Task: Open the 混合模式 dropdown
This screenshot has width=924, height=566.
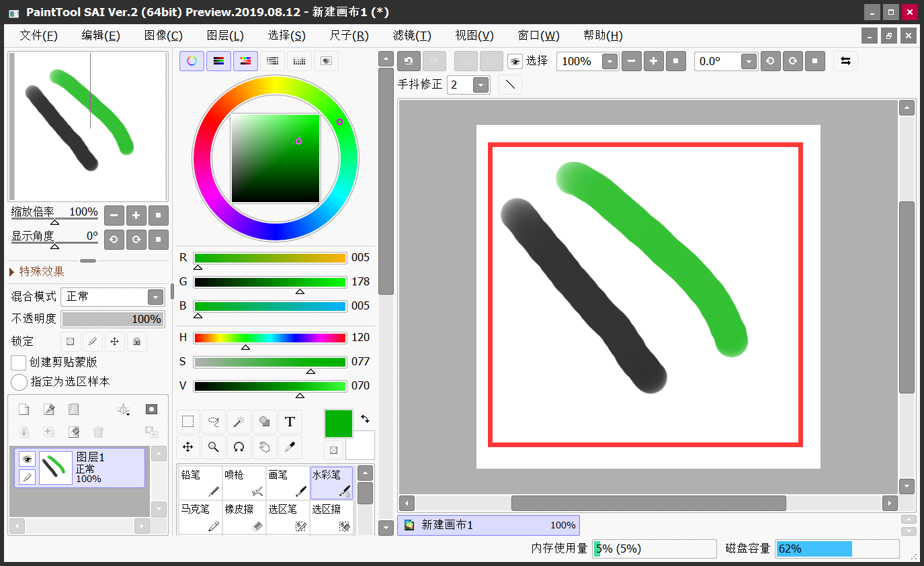Action: click(155, 297)
